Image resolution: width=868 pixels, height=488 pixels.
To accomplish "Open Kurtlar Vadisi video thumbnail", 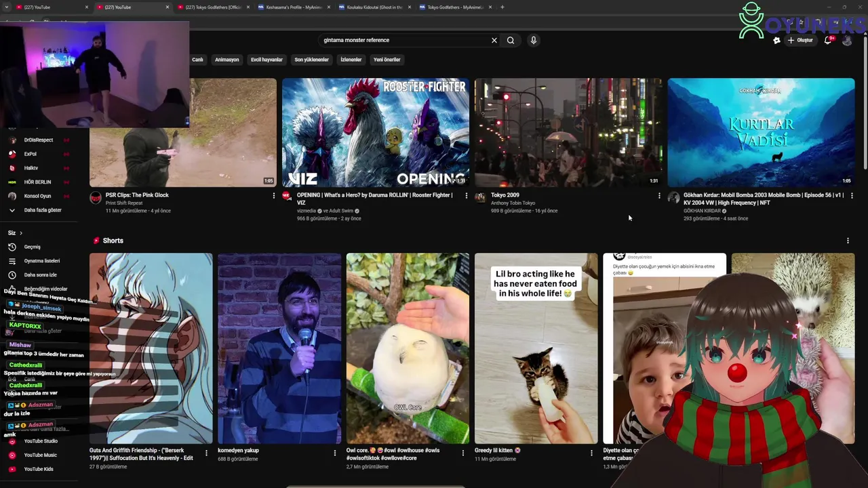I will coord(762,132).
